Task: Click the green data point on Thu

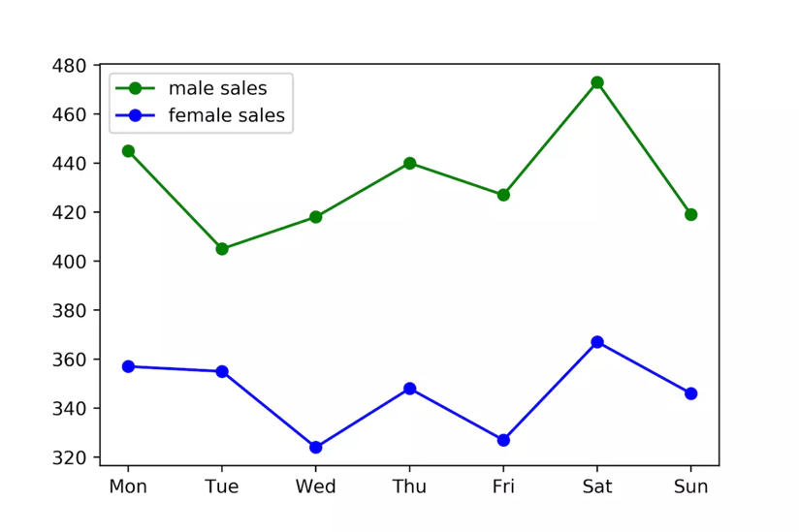Action: (x=410, y=163)
